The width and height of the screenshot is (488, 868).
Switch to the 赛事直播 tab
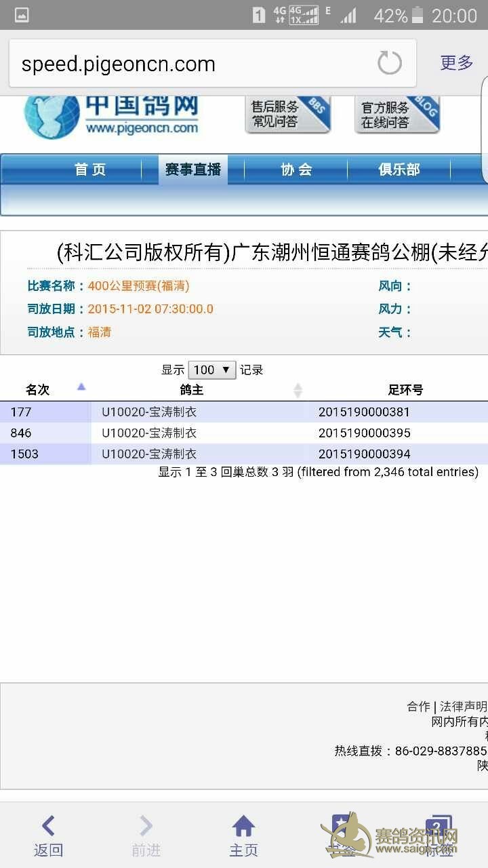(x=193, y=170)
